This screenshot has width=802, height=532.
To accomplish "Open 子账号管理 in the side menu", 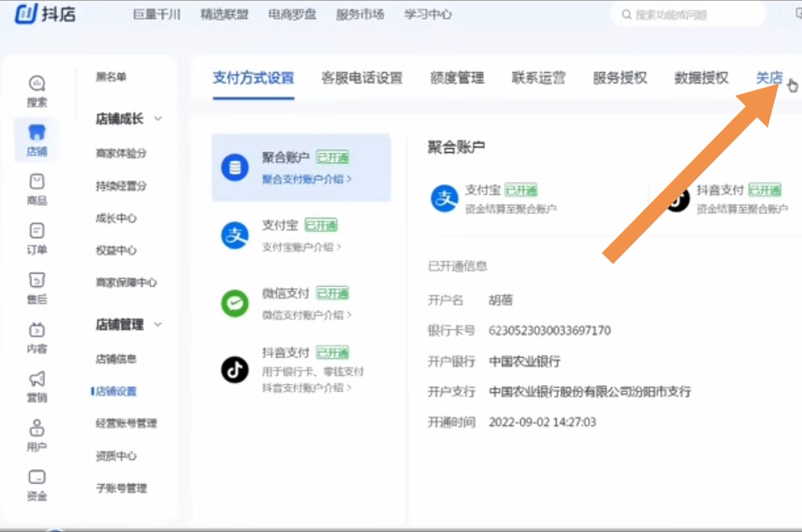I will tap(121, 488).
